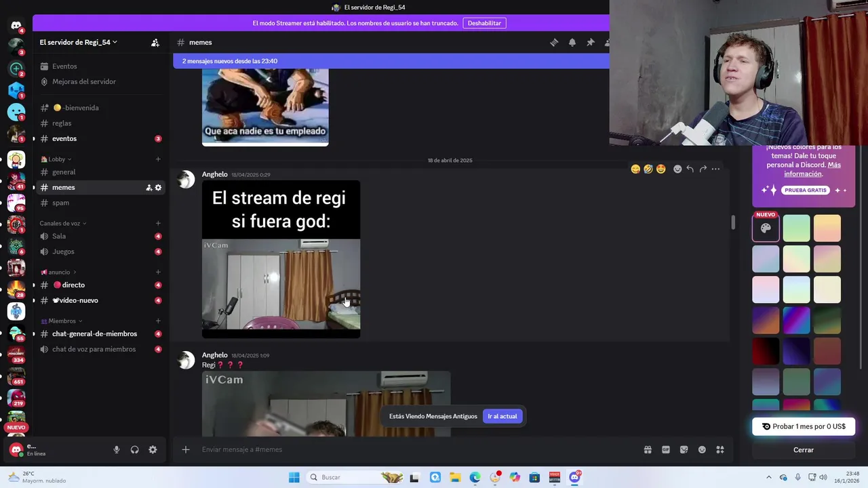Open apps icon in message bar
The width and height of the screenshot is (868, 488).
pos(720,449)
